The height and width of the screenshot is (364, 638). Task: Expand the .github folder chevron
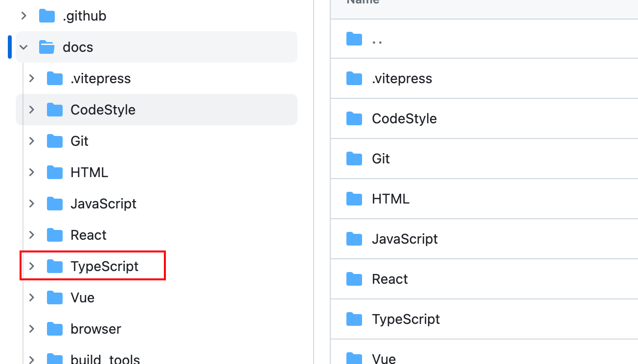(x=23, y=16)
